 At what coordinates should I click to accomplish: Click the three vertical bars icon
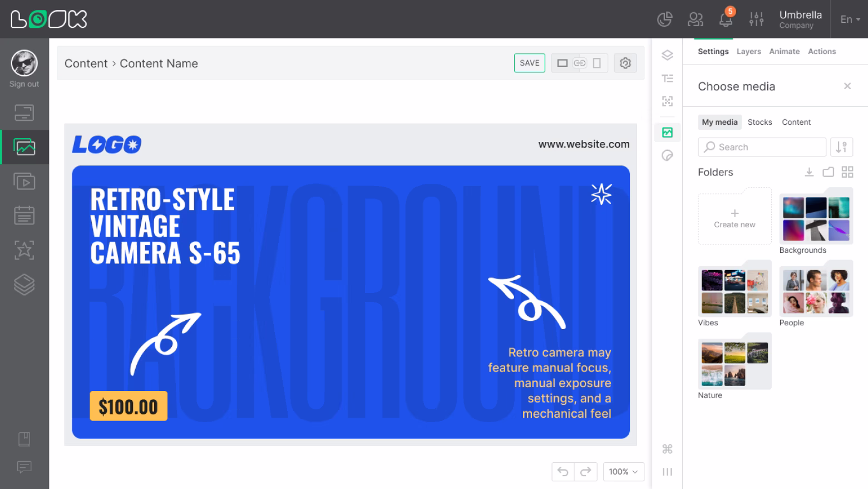point(667,472)
